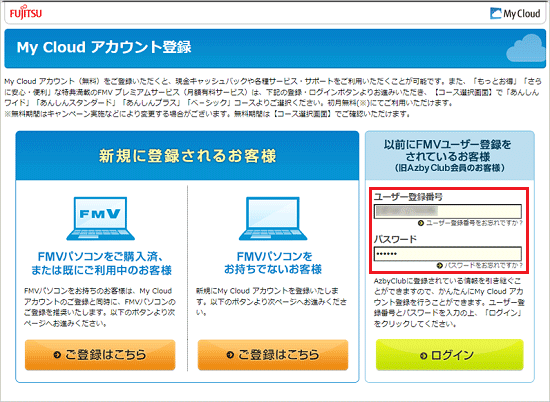Click the (旧Azby Club会員のお客様) text
Viewport: 550px width, 402px height.
pos(450,168)
